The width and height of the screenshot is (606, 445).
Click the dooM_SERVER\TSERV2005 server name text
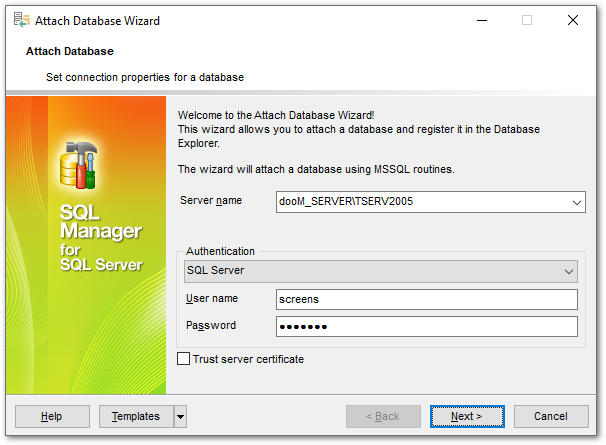(345, 202)
